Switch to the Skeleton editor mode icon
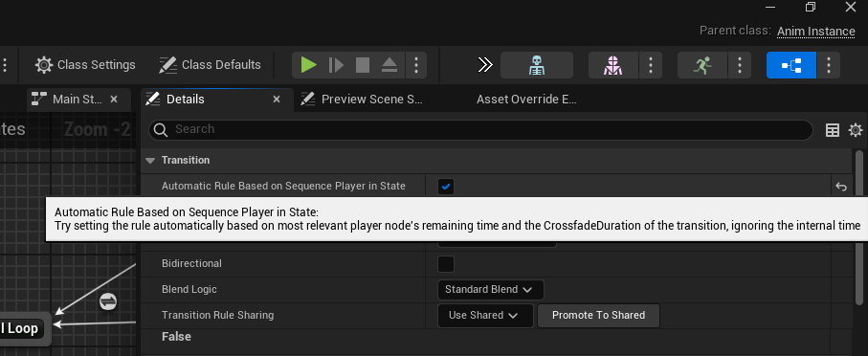868x356 pixels. pos(537,65)
